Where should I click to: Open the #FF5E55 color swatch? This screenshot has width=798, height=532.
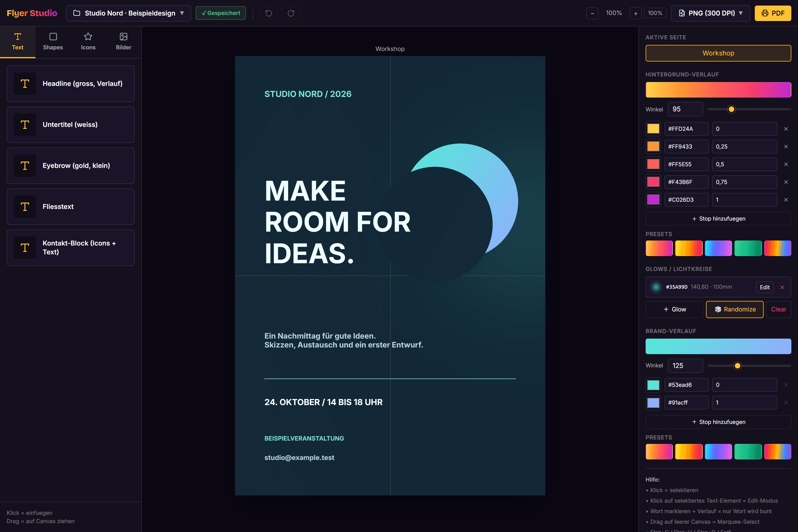tap(653, 164)
